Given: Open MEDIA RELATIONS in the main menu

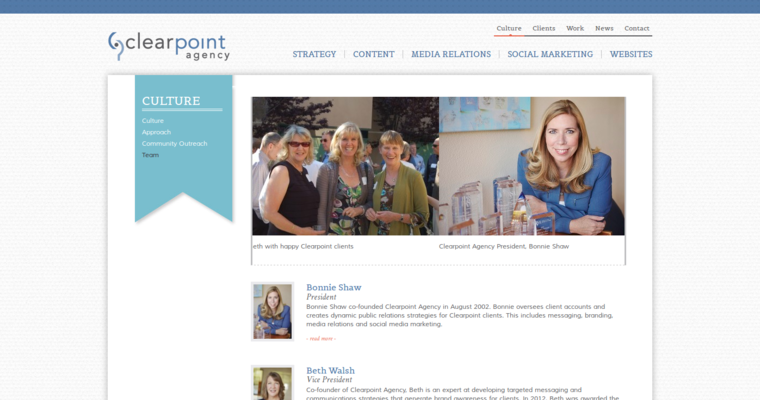Looking at the screenshot, I should pos(451,54).
